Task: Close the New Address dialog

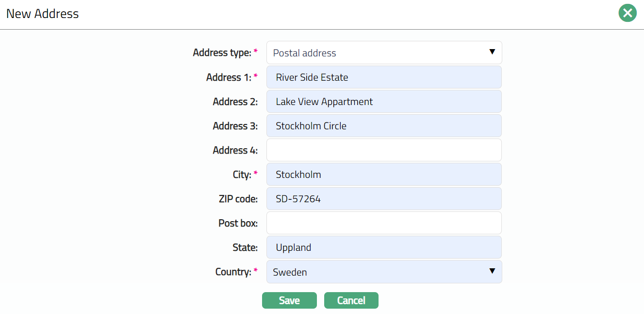Action: pos(627,13)
